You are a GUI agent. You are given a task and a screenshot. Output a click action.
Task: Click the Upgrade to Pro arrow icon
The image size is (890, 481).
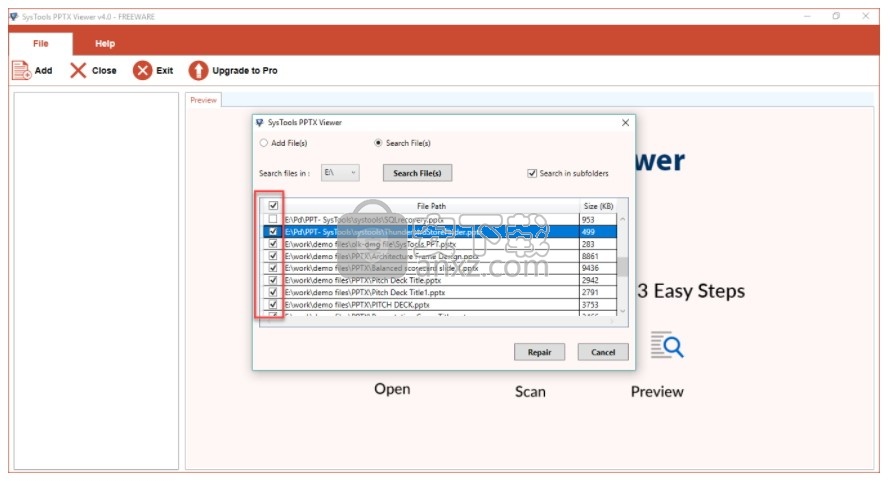pyautogui.click(x=198, y=70)
